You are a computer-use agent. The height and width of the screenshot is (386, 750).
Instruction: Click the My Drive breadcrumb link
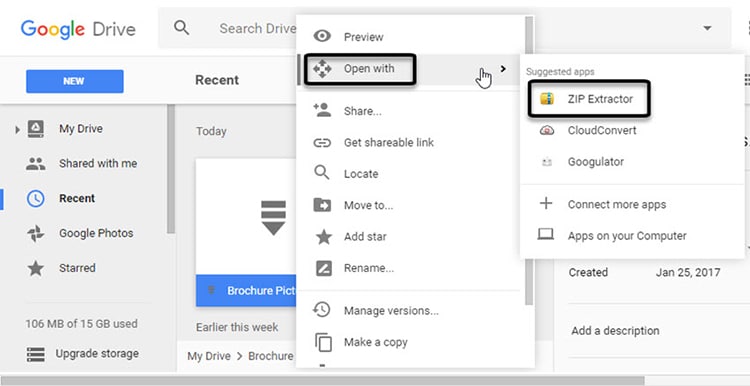(209, 356)
